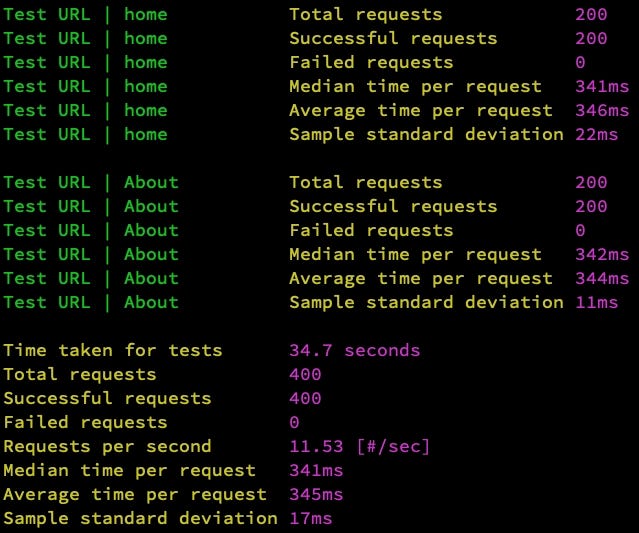
Task: Click 'home' in the home Total requests row
Action: pos(146,15)
